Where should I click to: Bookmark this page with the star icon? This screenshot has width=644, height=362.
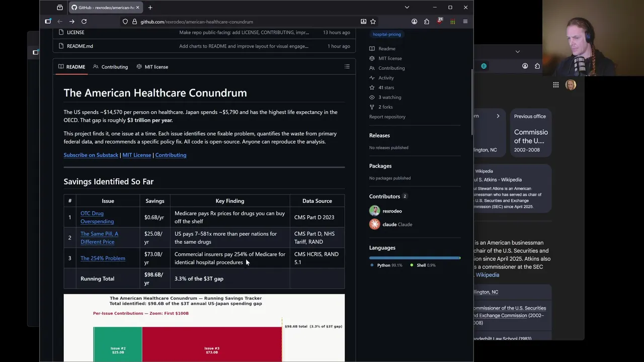click(x=373, y=22)
